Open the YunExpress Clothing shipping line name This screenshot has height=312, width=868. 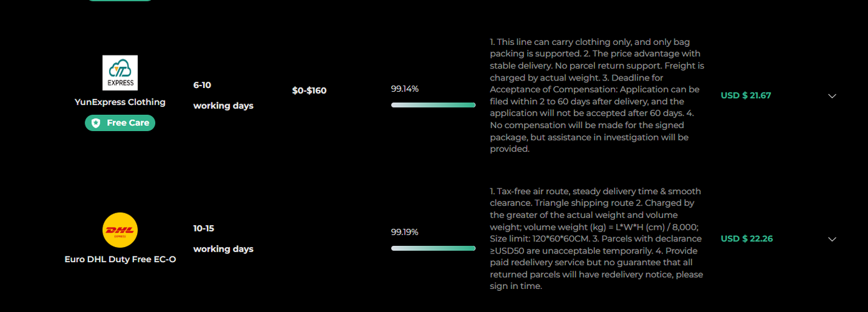[x=120, y=102]
